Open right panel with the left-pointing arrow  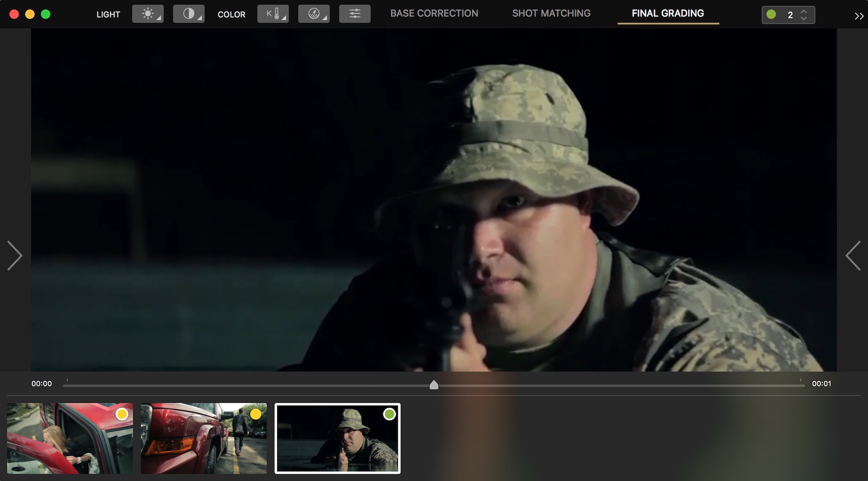point(853,255)
